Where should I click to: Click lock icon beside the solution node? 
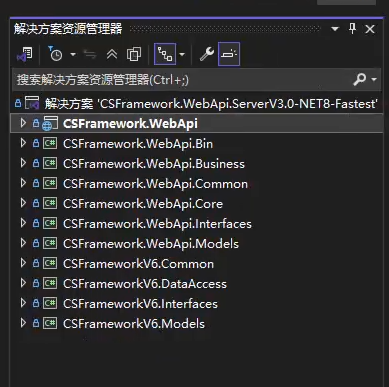[x=18, y=104]
